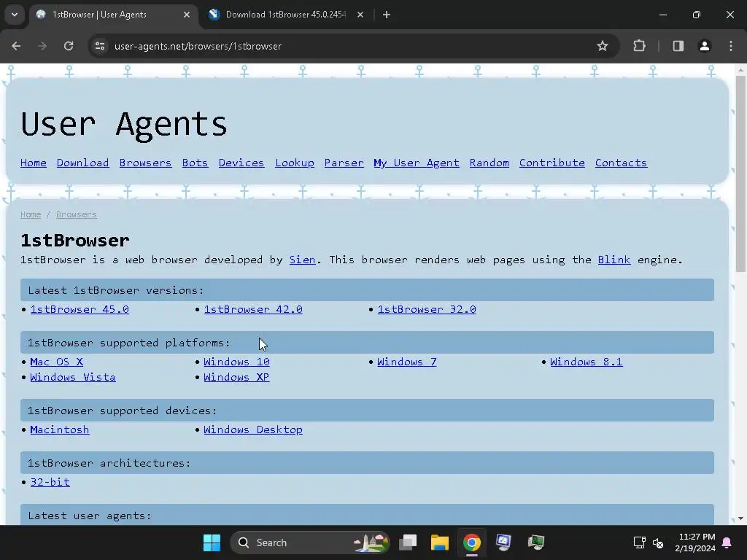
Task: Close the Download 1stBrowser tab
Action: (x=360, y=15)
